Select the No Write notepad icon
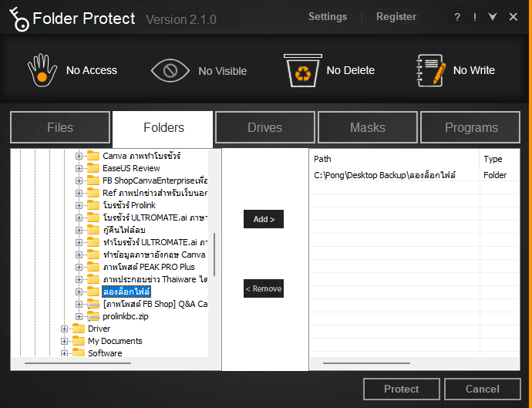 point(431,70)
